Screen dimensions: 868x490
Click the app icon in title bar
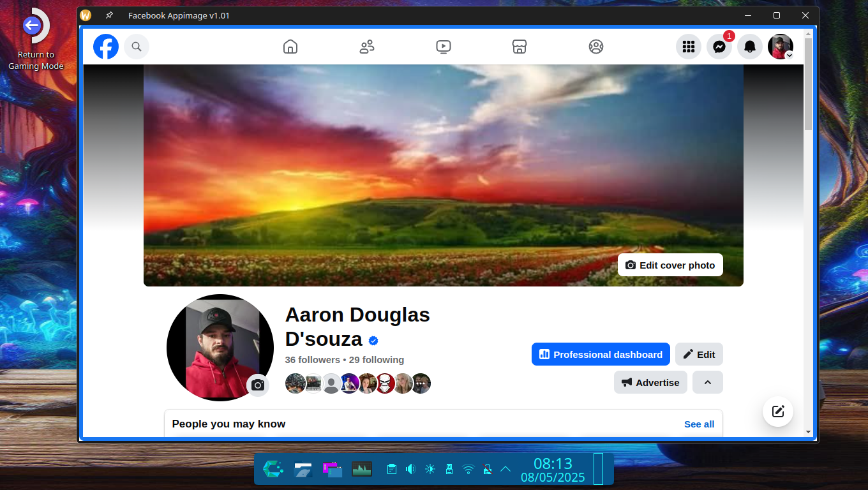click(86, 15)
